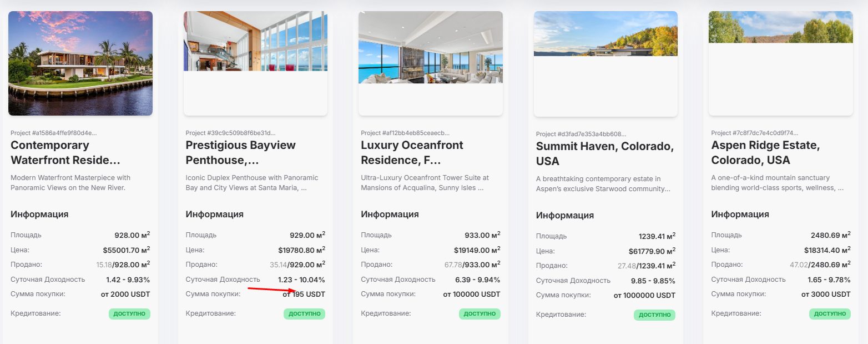Click the "от 1000000 USDT" purchase amount
Screen dimensions: 868x344
[644, 296]
